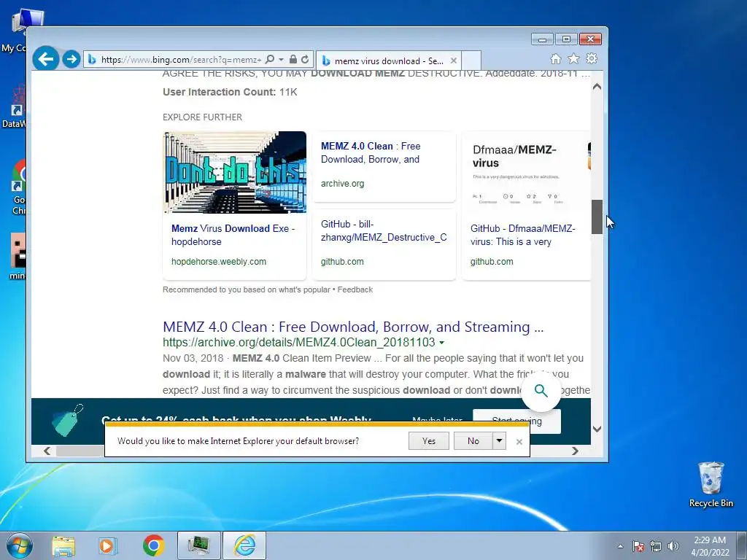Expand the dropdown arrow next to 'No'

(499, 441)
